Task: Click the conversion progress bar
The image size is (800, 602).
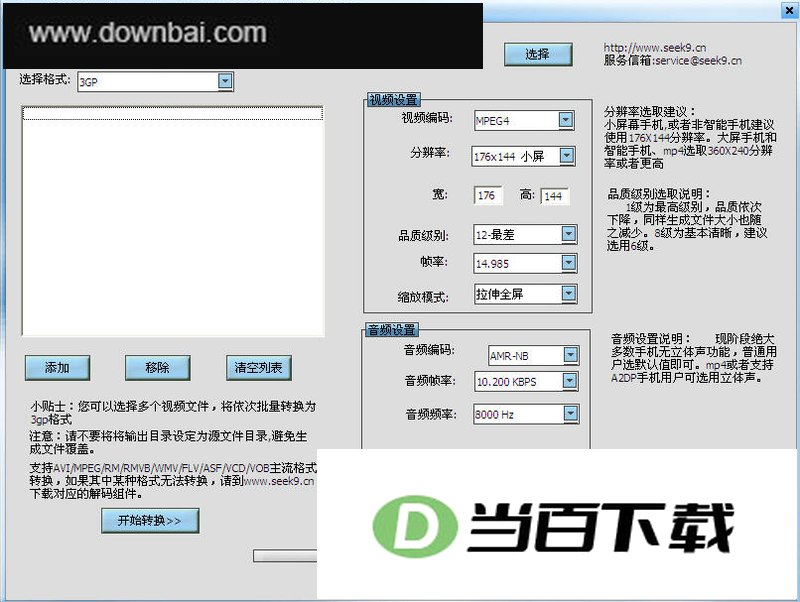Action: coord(285,556)
